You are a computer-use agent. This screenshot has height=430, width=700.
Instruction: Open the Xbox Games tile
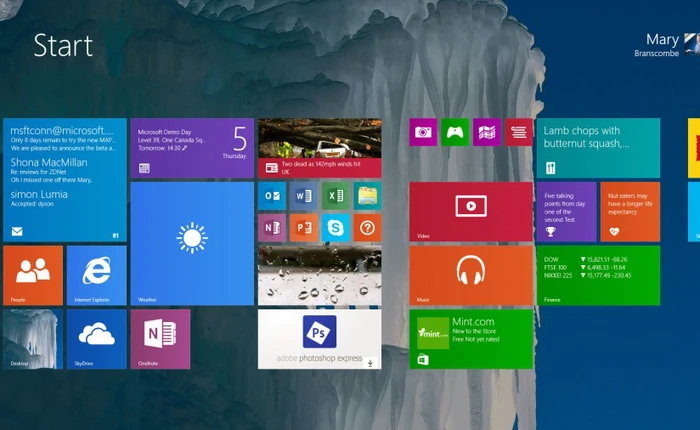pyautogui.click(x=455, y=132)
